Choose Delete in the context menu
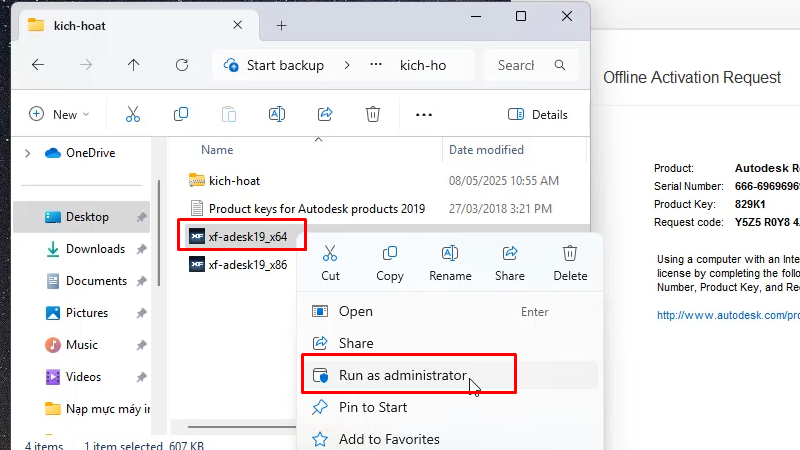The width and height of the screenshot is (800, 450). click(x=570, y=263)
